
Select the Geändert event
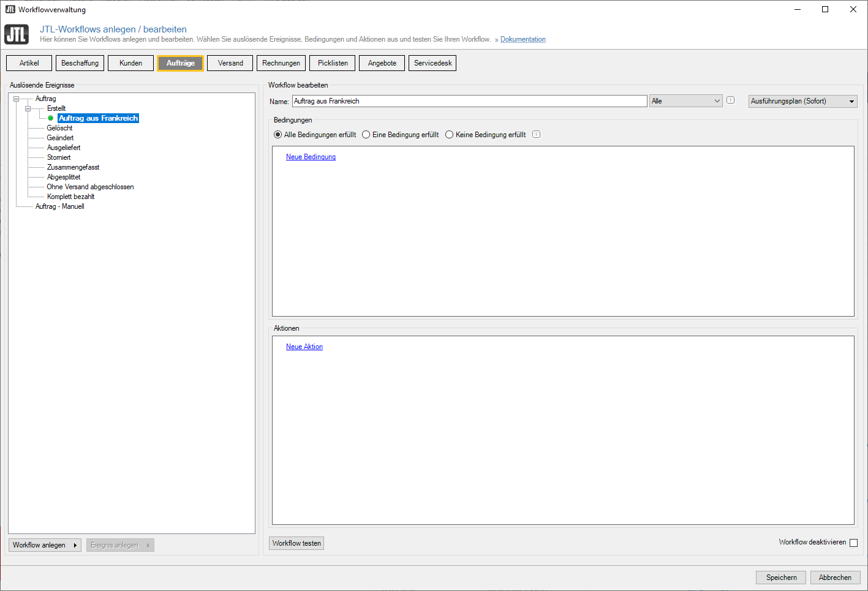coord(60,138)
